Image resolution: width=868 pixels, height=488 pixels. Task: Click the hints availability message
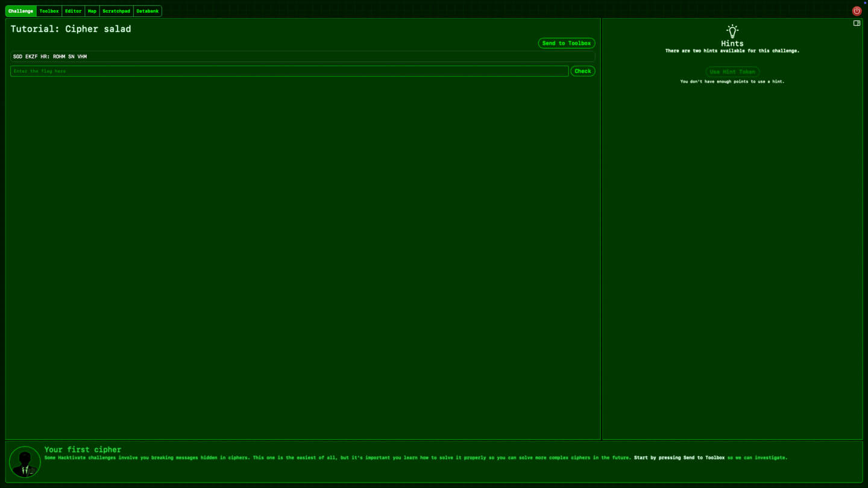pyautogui.click(x=732, y=51)
